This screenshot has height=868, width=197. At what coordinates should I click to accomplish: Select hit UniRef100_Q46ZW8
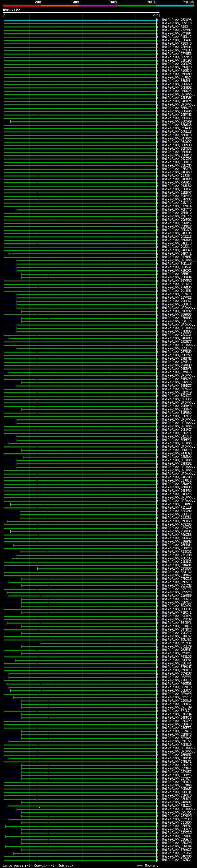tap(177, 477)
